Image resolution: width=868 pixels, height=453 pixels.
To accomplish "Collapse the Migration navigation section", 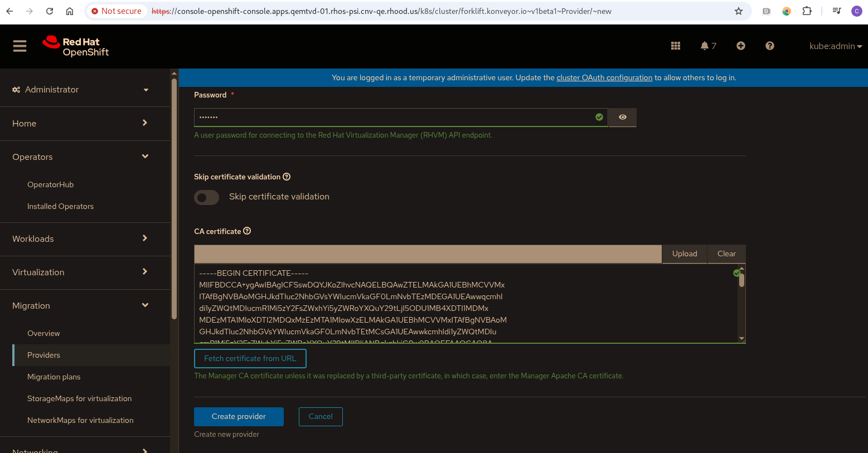I will (x=85, y=305).
